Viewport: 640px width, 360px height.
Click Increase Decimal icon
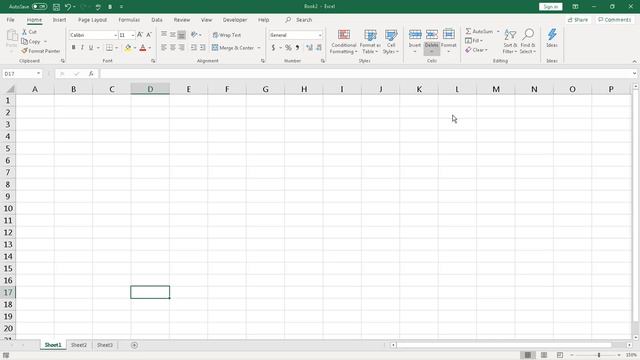309,48
